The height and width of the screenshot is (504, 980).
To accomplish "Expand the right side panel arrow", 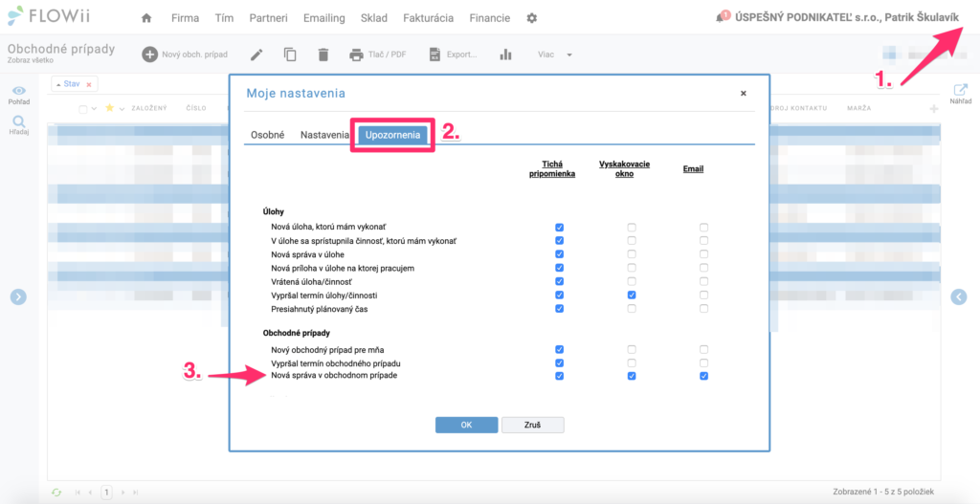I will (959, 297).
